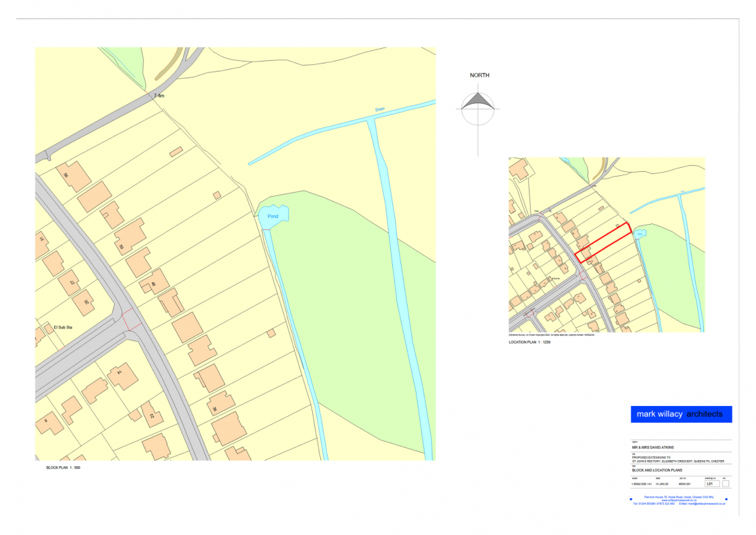Click the BLOCK AND LOCATION PLANS title
The image size is (756, 535).
tap(656, 470)
